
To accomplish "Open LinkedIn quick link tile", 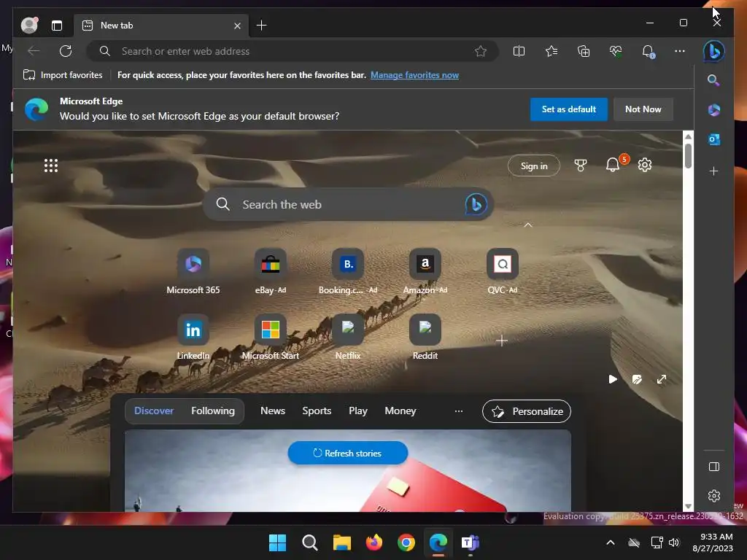I will (x=193, y=337).
